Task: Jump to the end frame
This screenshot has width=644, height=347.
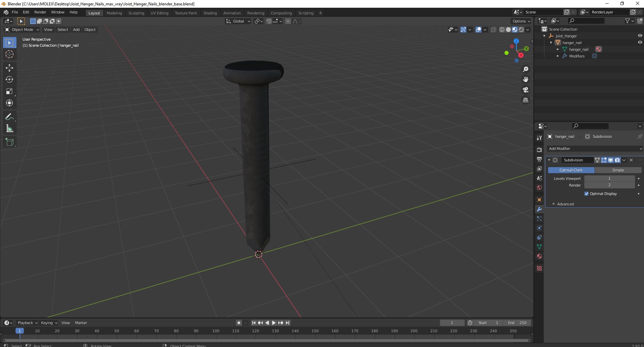Action: 287,323
